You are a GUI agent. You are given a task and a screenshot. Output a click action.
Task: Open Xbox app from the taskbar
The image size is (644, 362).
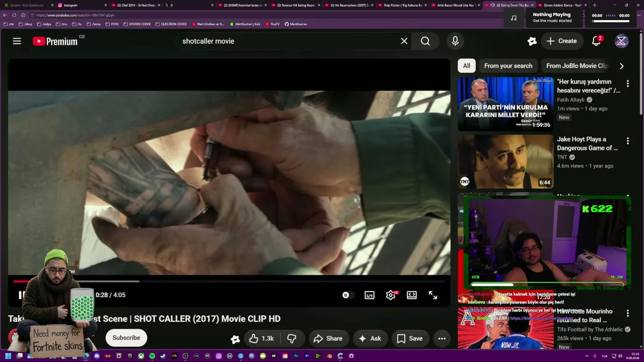(x=141, y=356)
